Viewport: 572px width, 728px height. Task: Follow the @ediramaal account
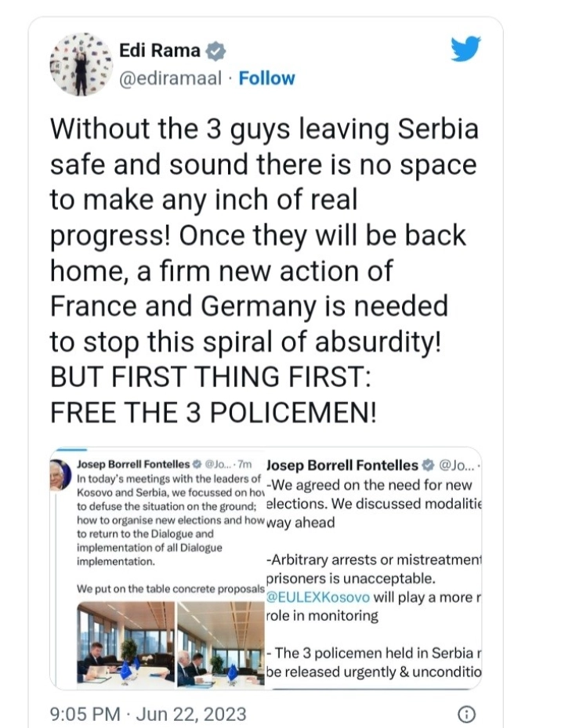point(266,78)
